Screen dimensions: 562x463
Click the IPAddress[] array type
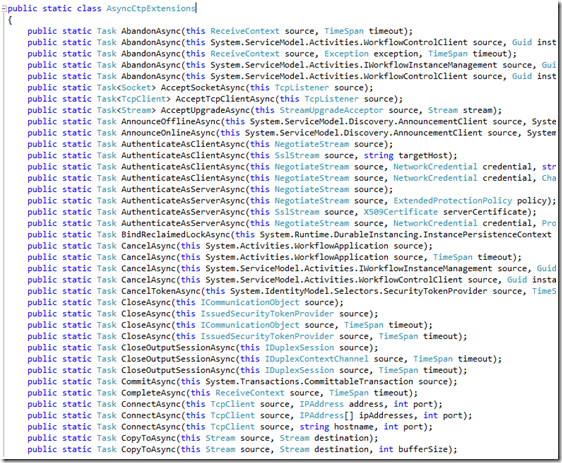point(327,416)
